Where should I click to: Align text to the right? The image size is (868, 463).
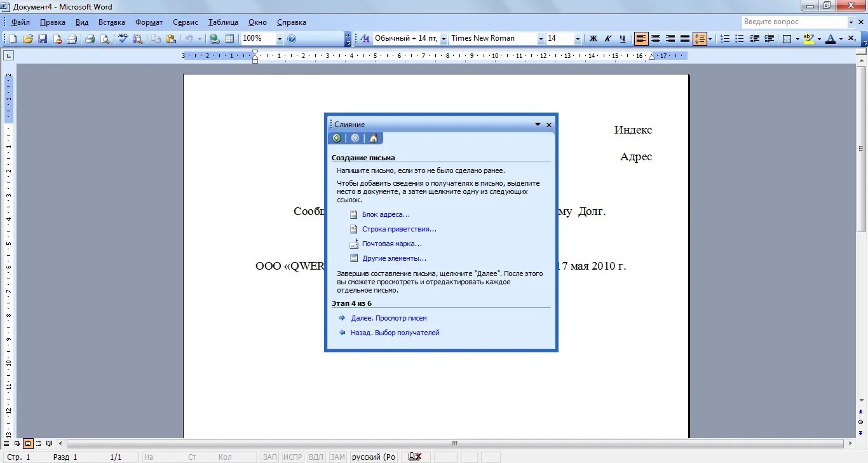[x=670, y=39]
